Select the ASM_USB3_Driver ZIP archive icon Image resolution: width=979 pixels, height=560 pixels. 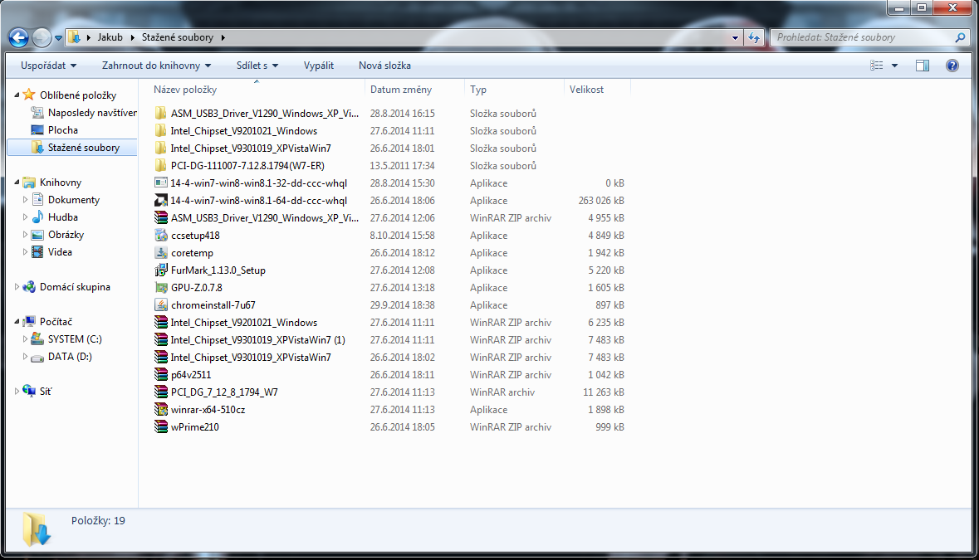point(160,218)
